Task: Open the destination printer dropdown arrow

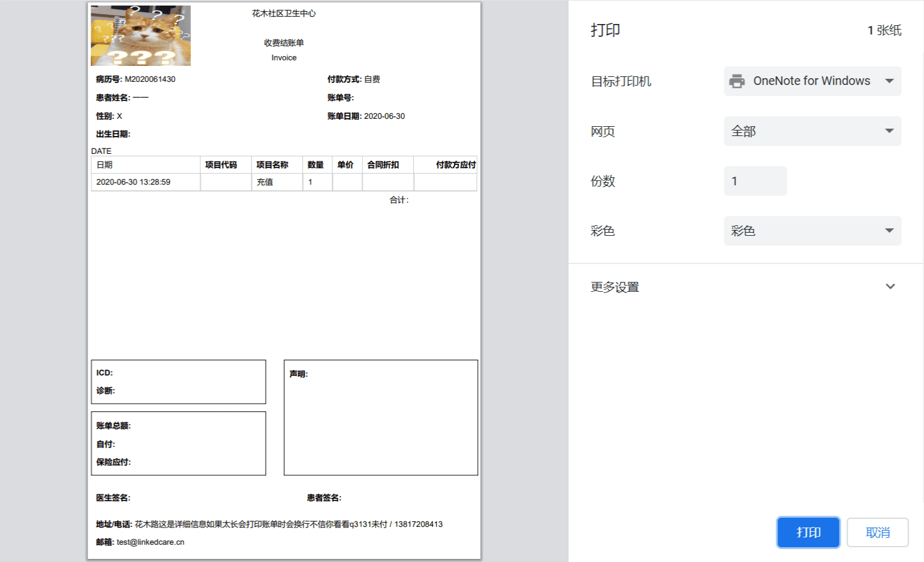Action: [x=889, y=81]
